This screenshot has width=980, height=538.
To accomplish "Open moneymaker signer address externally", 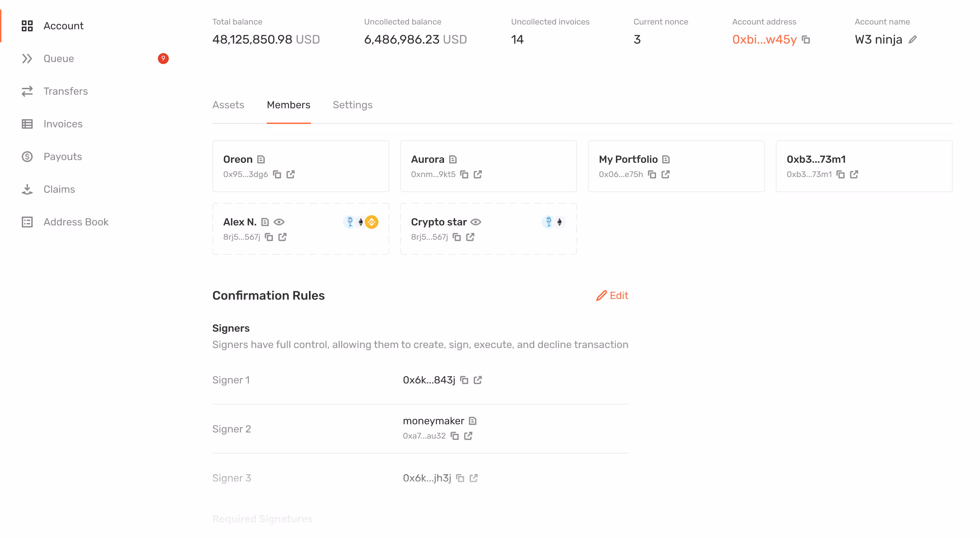I will pos(468,436).
